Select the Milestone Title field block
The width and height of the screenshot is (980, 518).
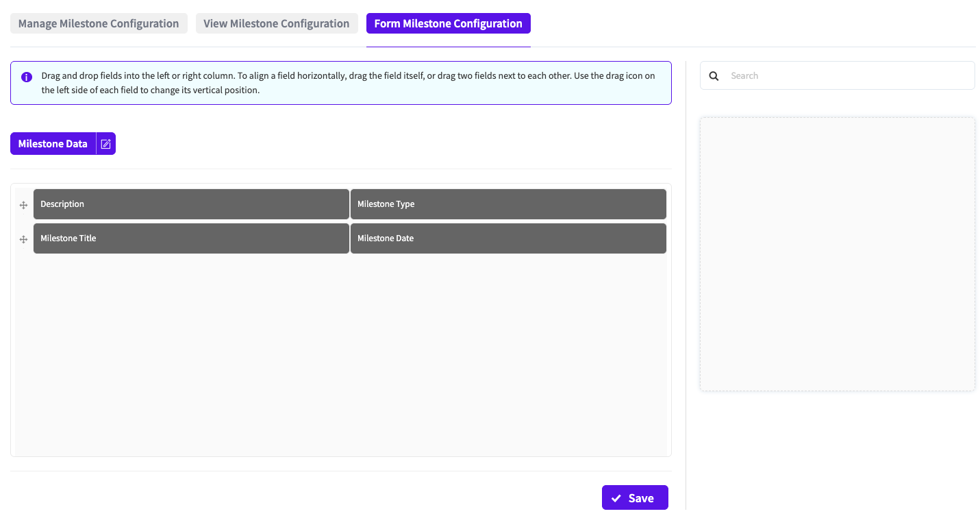click(191, 238)
